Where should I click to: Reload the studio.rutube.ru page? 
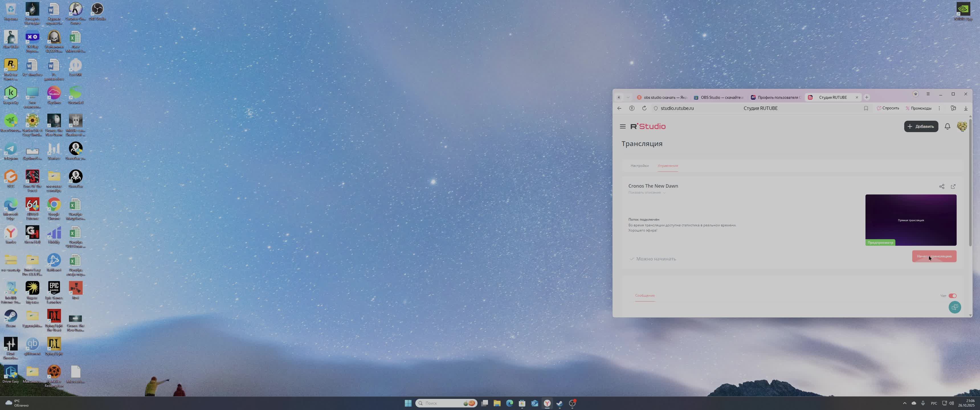644,108
